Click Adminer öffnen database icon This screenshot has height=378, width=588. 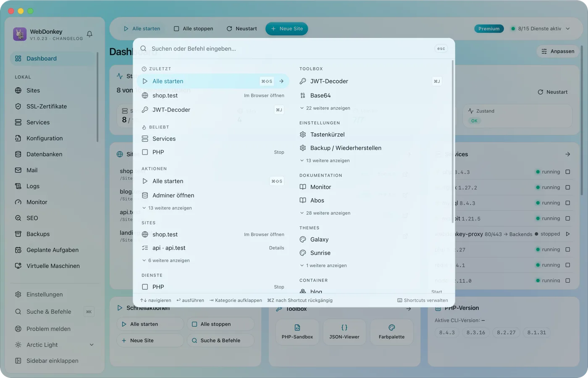145,195
